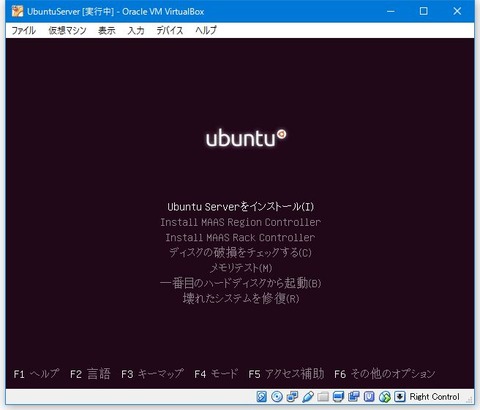Select 一番目のハードディスクから起動(B) option
This screenshot has height=410, width=480.
pos(240,283)
